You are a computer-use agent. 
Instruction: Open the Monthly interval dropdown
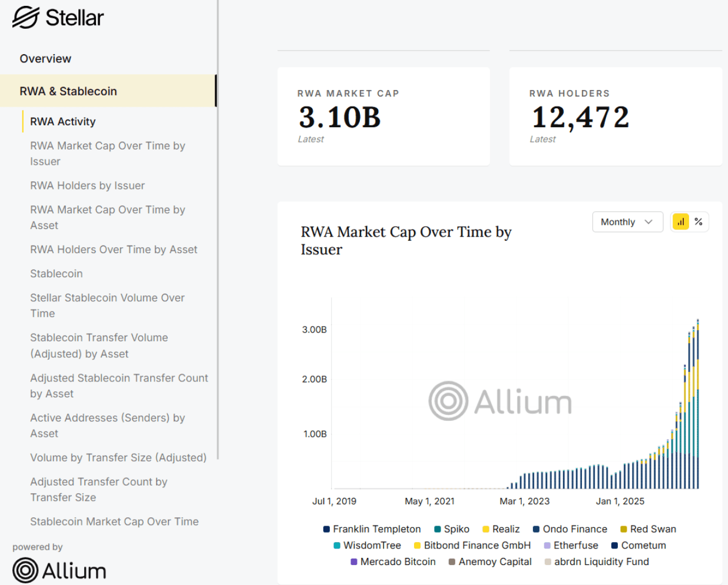coord(627,222)
